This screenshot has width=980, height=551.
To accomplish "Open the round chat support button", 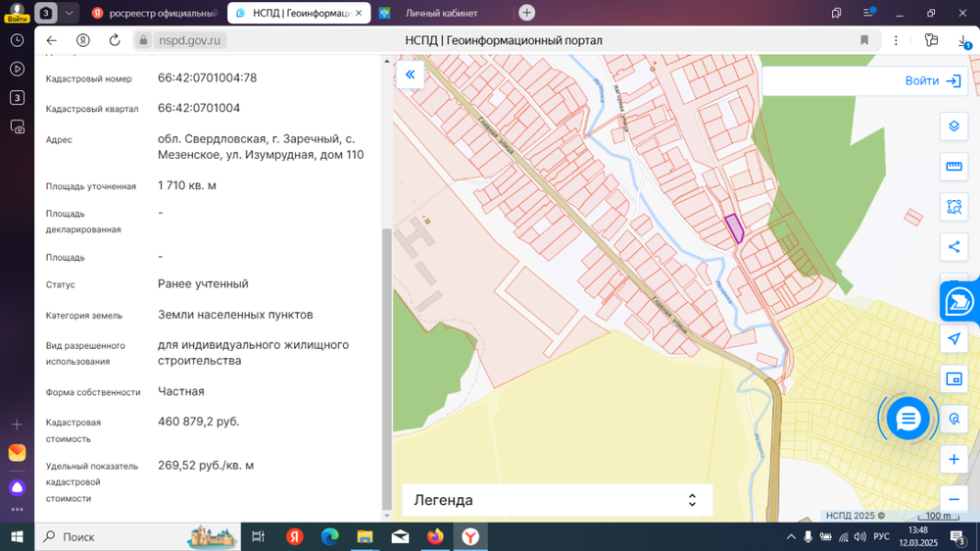I will 908,419.
